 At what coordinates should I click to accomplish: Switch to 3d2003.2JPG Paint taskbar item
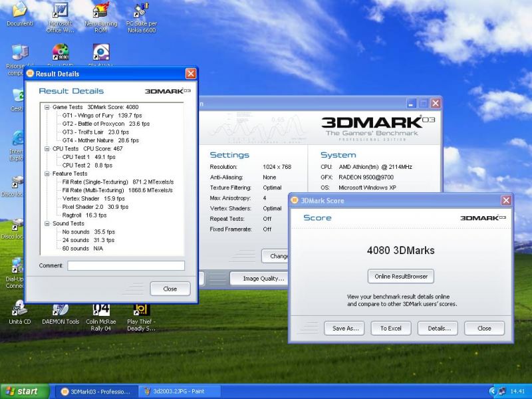tap(179, 392)
